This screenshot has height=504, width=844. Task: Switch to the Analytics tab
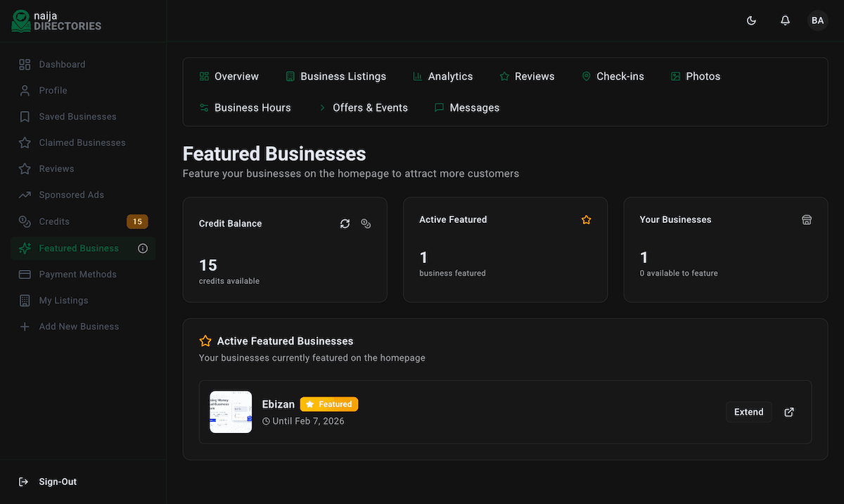(442, 77)
